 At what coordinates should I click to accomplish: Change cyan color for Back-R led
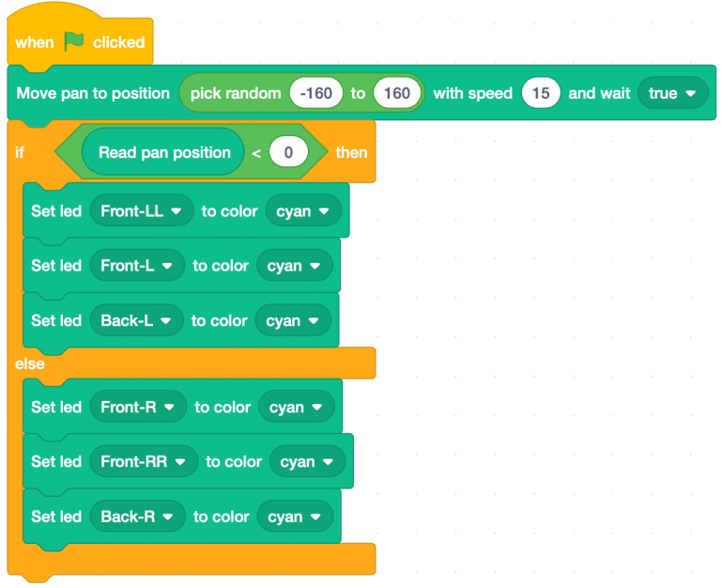tap(294, 517)
